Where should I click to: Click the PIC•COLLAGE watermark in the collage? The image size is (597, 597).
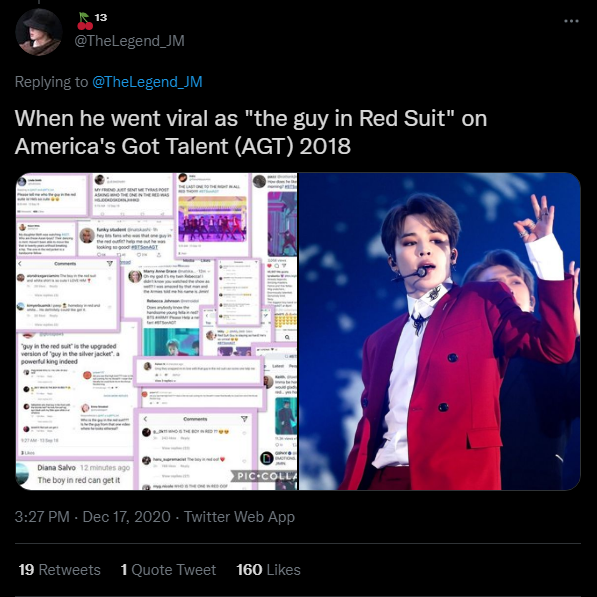[x=264, y=476]
